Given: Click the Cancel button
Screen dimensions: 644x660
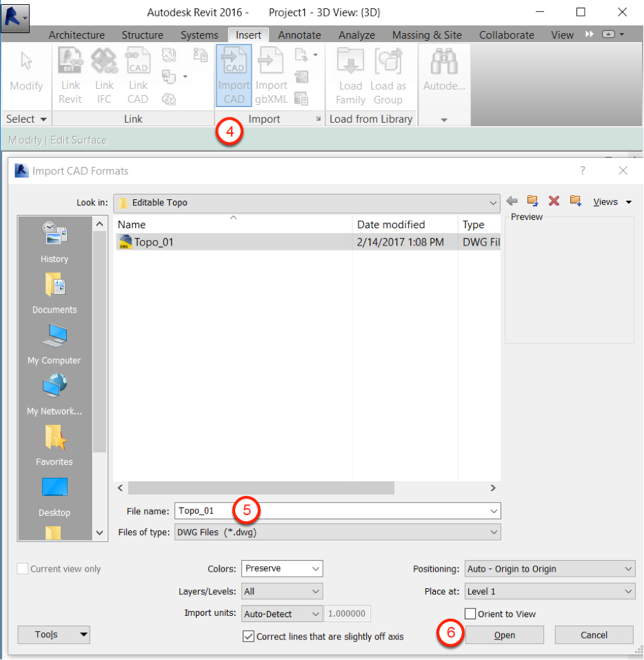Looking at the screenshot, I should (594, 634).
